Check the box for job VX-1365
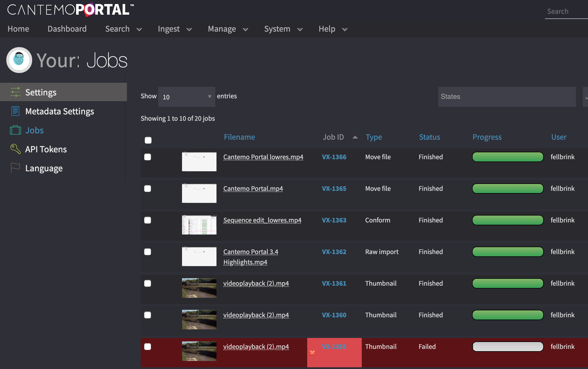588x369 pixels. pos(148,189)
